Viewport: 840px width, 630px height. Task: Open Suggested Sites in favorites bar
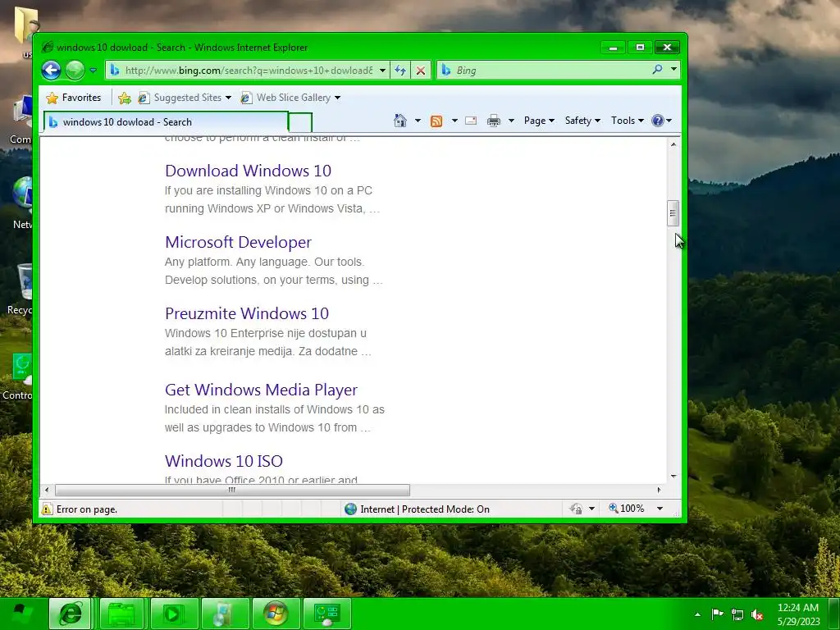point(185,98)
